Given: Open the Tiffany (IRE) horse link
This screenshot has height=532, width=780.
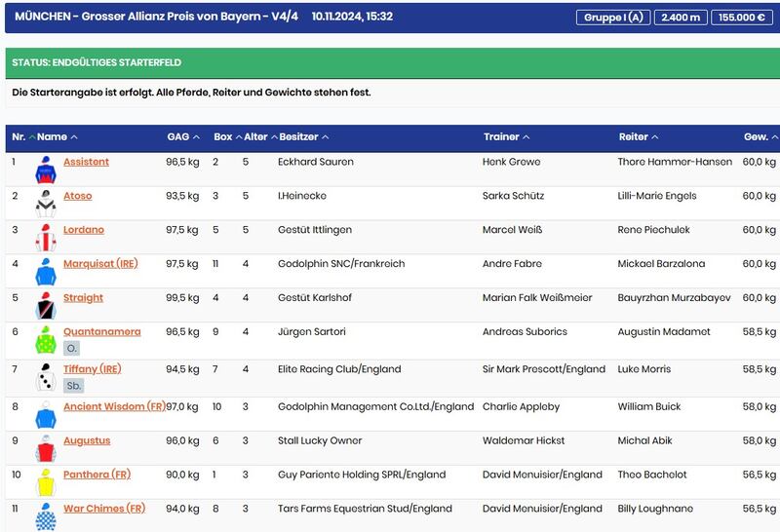Looking at the screenshot, I should tap(93, 369).
